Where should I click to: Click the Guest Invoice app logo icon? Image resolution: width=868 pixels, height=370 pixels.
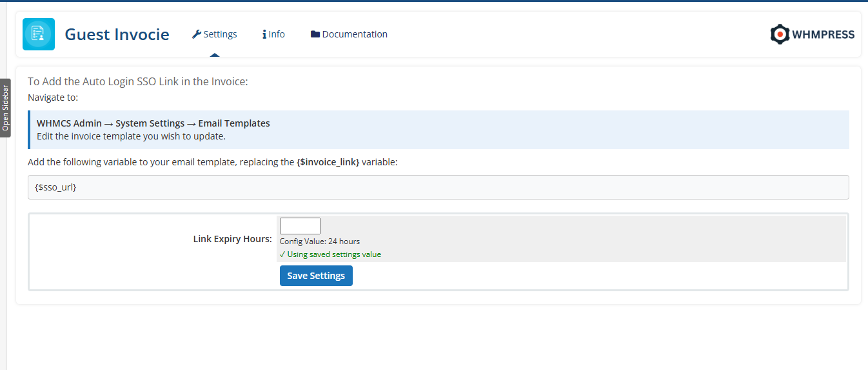[39, 34]
